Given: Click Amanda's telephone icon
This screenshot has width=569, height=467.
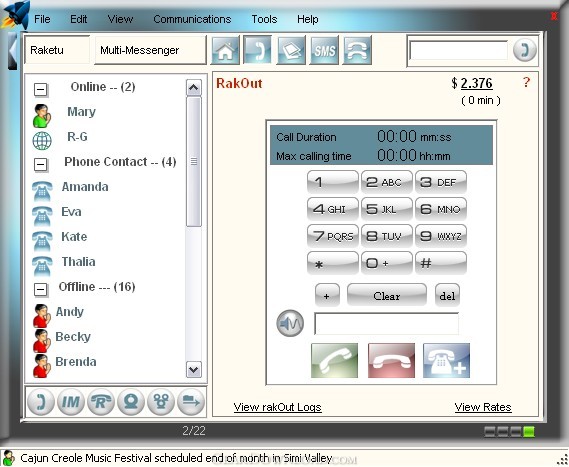Looking at the screenshot, I should tap(42, 191).
